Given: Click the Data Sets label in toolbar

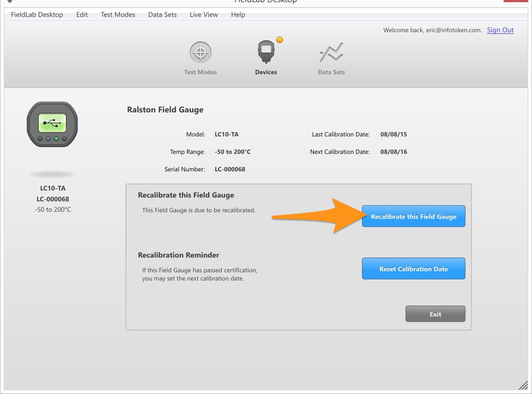Looking at the screenshot, I should tap(331, 72).
